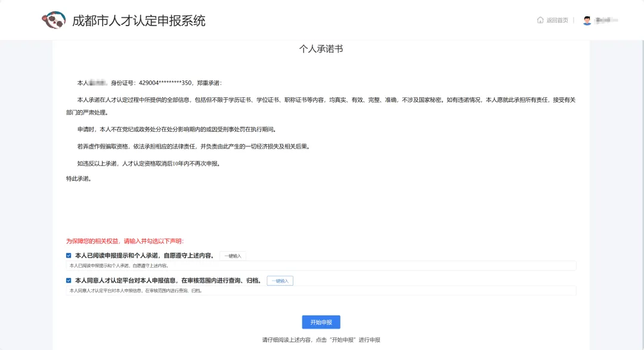This screenshot has height=350, width=644.
Task: Click paragraph starting 申请时，本人不在党纪
Action: (x=178, y=129)
